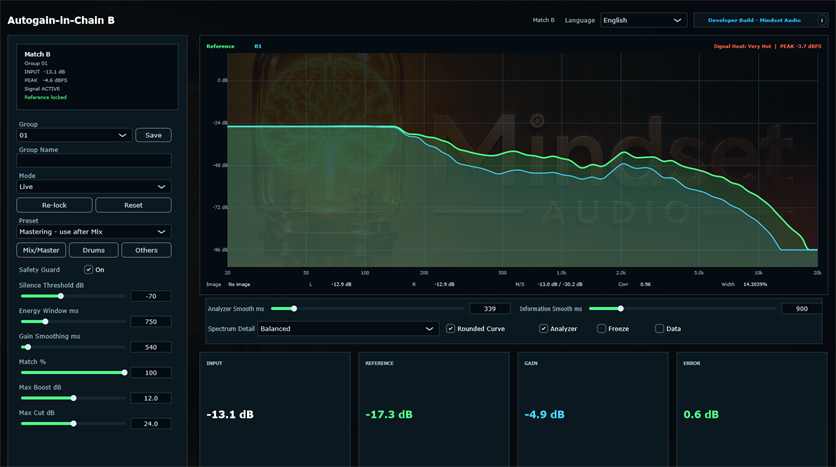Viewport: 836px width, 467px height.
Task: Click the INPUT meter value -13.1 dB
Action: pyautogui.click(x=230, y=414)
